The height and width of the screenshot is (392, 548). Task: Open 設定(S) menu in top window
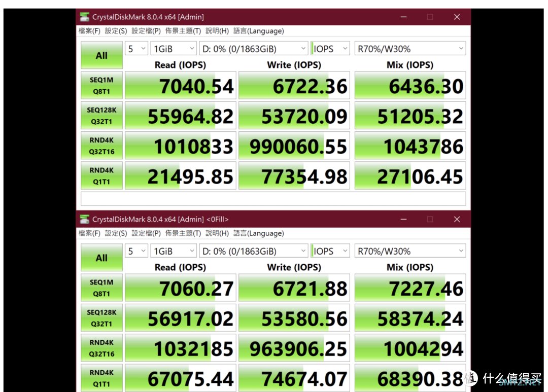(x=116, y=31)
